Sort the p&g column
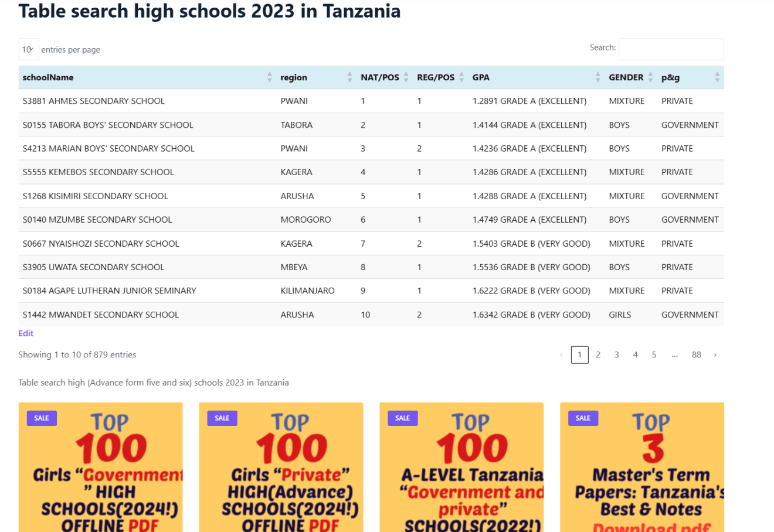Viewport: 774px width, 532px height. [717, 77]
